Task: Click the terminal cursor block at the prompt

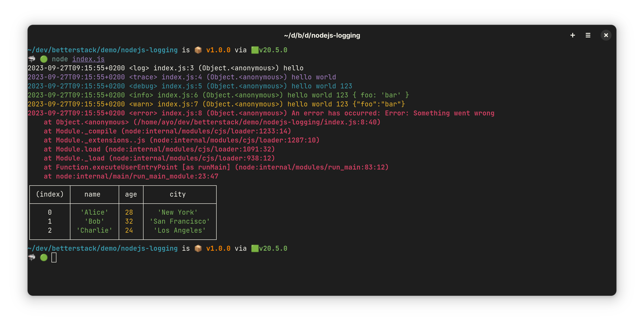Action: tap(54, 257)
